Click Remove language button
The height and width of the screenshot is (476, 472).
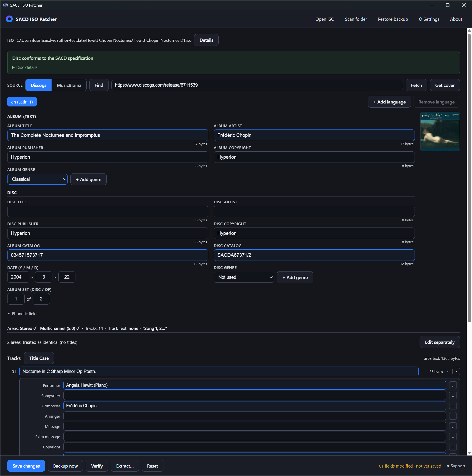coord(436,102)
